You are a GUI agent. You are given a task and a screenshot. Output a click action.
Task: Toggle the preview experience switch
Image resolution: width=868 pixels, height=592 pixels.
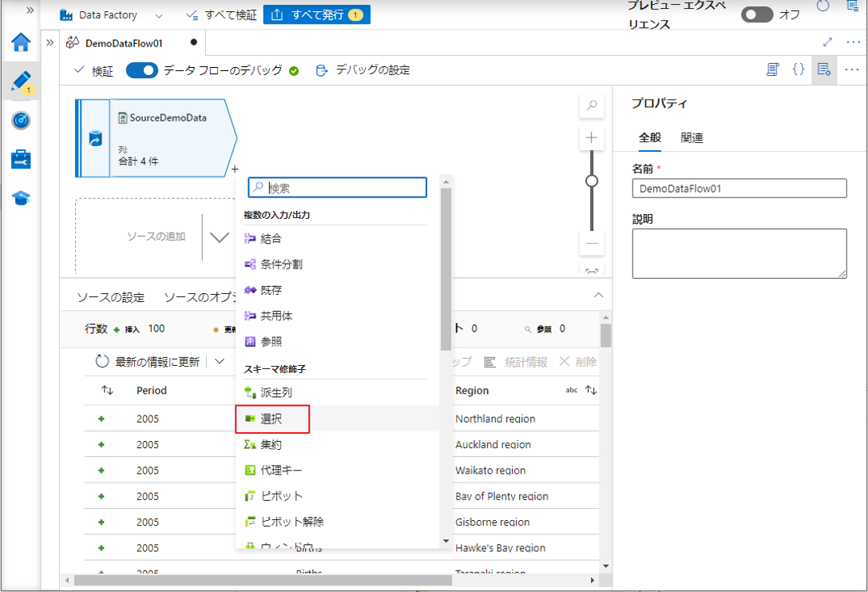(756, 15)
